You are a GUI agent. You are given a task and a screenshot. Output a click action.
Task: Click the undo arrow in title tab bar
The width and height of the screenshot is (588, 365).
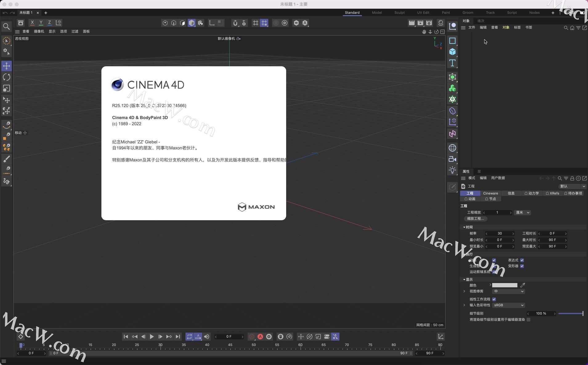point(5,13)
